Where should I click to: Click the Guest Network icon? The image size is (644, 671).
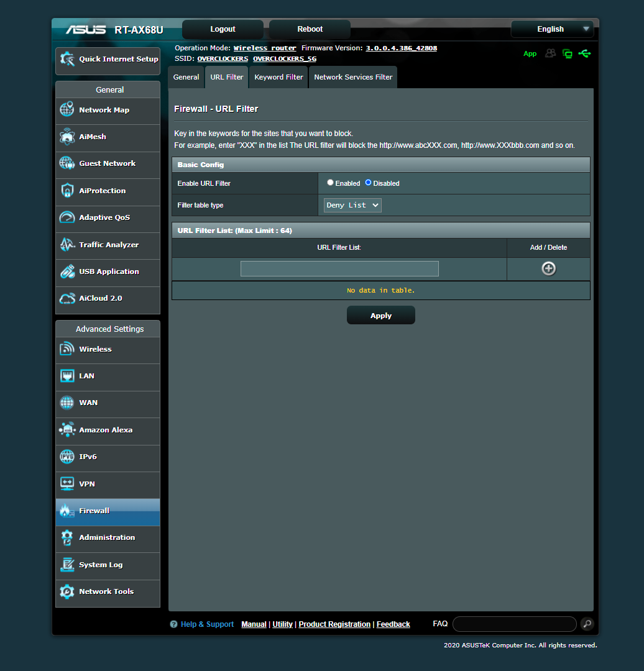pyautogui.click(x=67, y=163)
